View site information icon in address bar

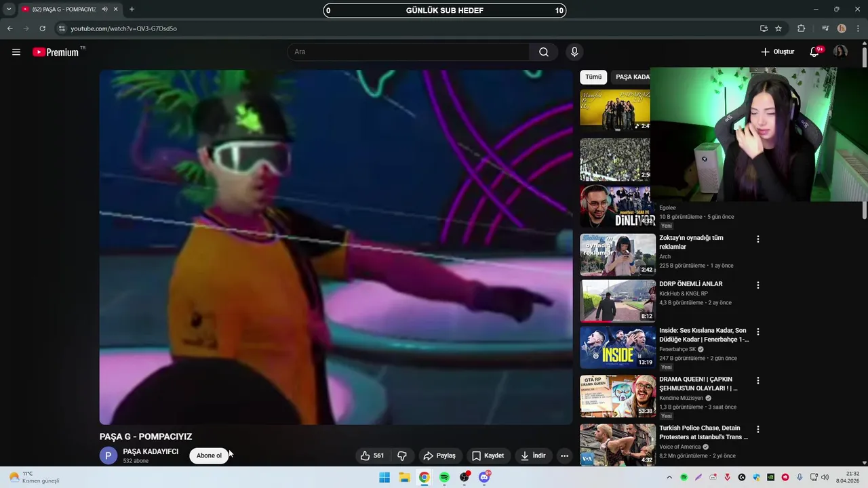pos(62,28)
